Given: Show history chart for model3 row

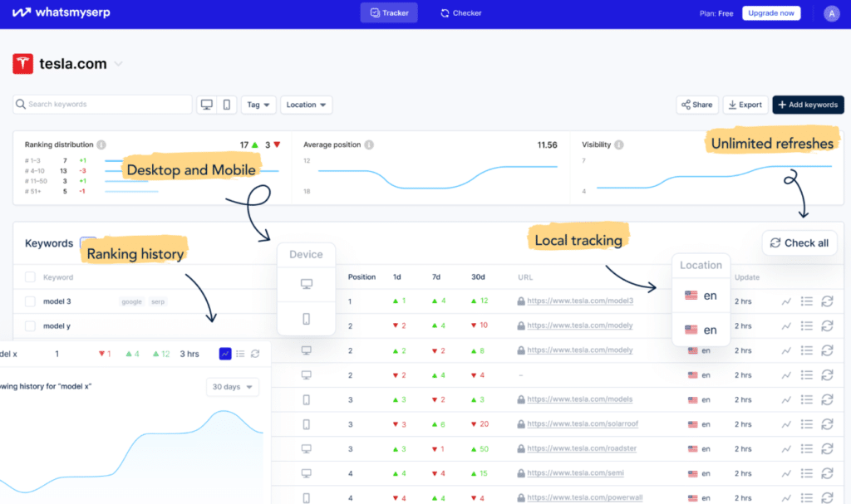Looking at the screenshot, I should click(x=786, y=301).
